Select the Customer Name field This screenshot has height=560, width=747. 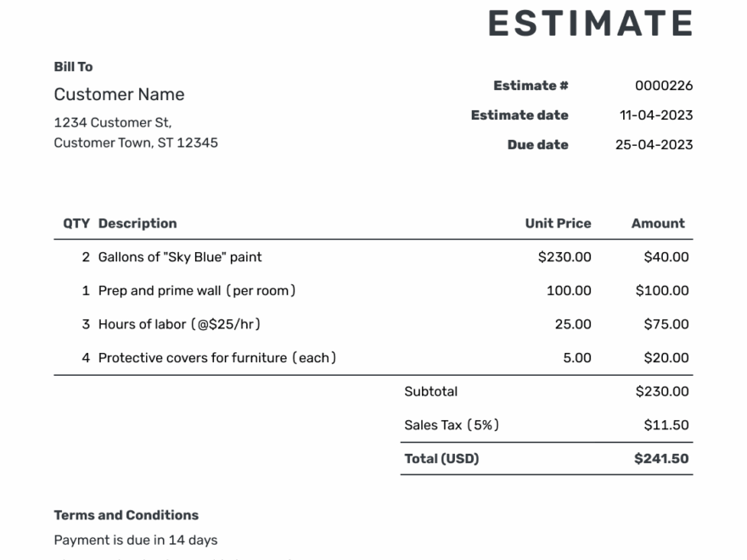coord(119,94)
